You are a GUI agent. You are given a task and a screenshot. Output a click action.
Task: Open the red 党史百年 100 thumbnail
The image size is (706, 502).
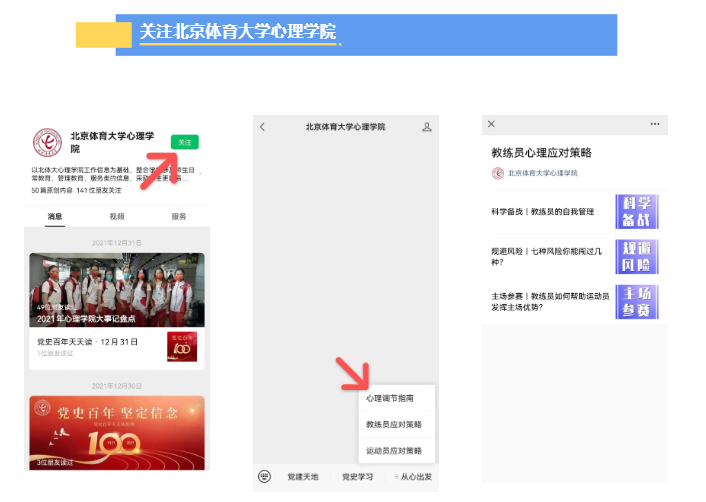tap(182, 347)
